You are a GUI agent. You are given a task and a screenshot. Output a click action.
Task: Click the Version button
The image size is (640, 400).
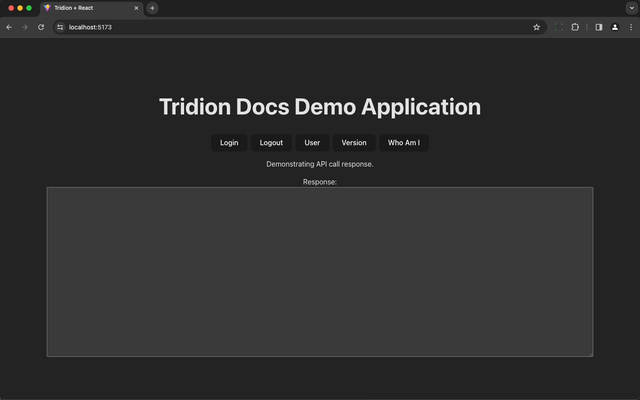tap(354, 142)
